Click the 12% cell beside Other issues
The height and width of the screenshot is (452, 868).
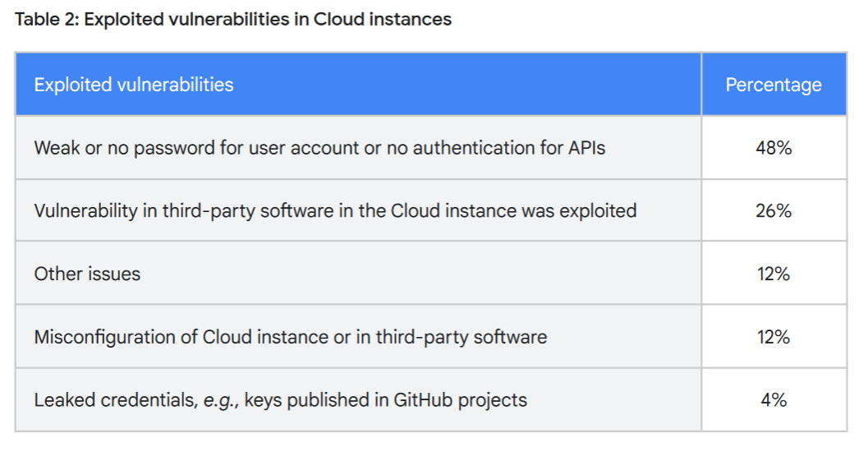coord(774,274)
